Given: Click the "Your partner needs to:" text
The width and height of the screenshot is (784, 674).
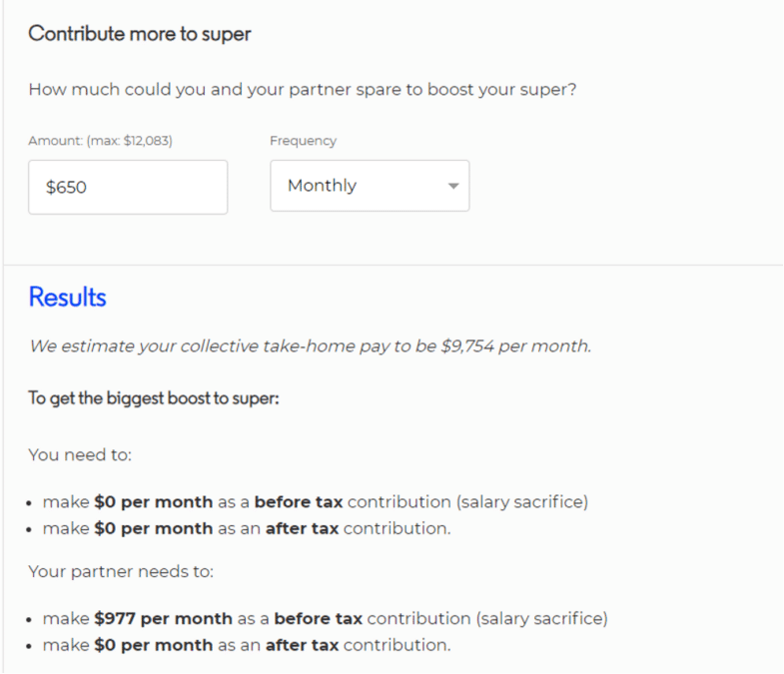Looking at the screenshot, I should pos(121,573).
